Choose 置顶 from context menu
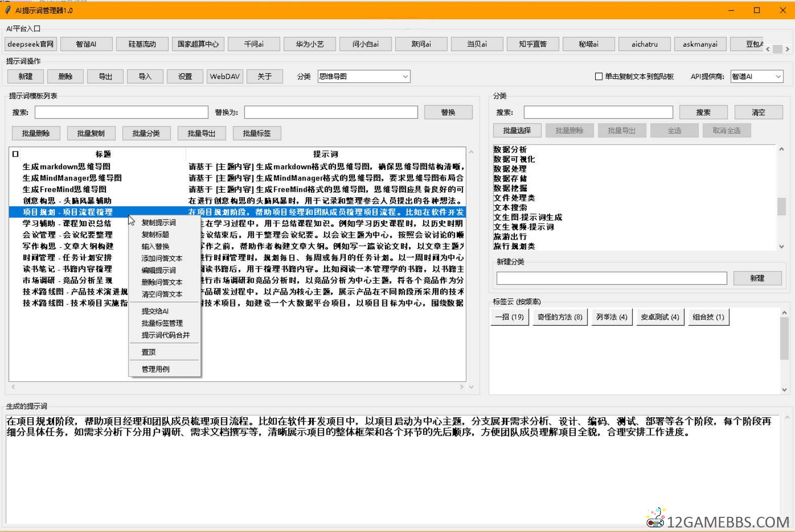Viewport: 795px width, 532px height. click(x=165, y=352)
